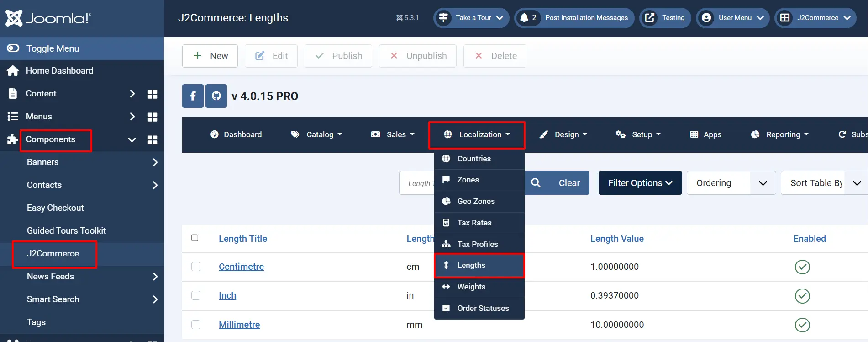Focus the Length Title search field
Viewport: 868px width, 342px height.
click(x=416, y=183)
